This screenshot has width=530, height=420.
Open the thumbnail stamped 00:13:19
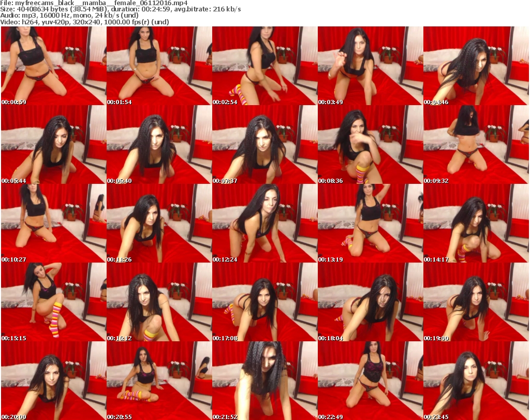click(371, 224)
